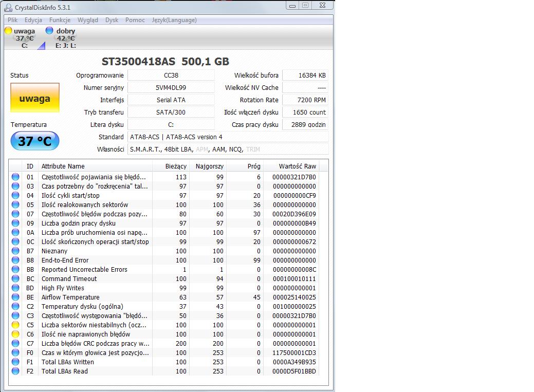Screen dimensions: 534x392
Task: Click the blue icon for Total LBAs Written
Action: [15, 361]
